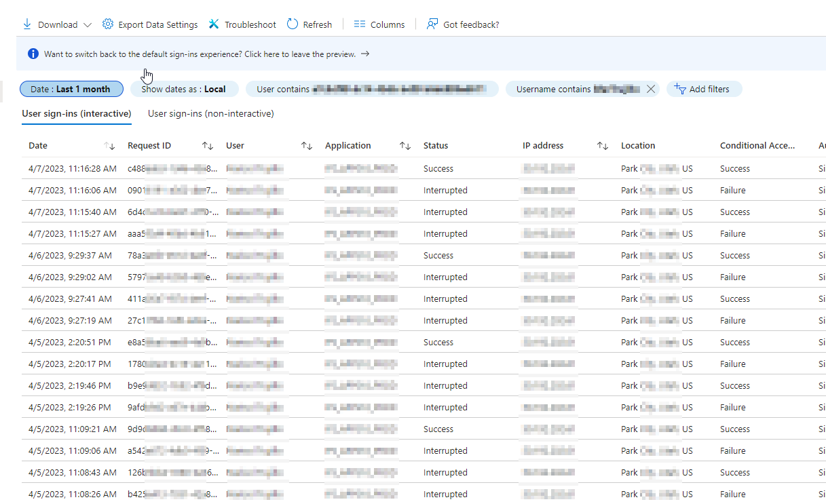
Task: Open the 4/5/2023, 11:08:26 AM row
Action: 424,494
